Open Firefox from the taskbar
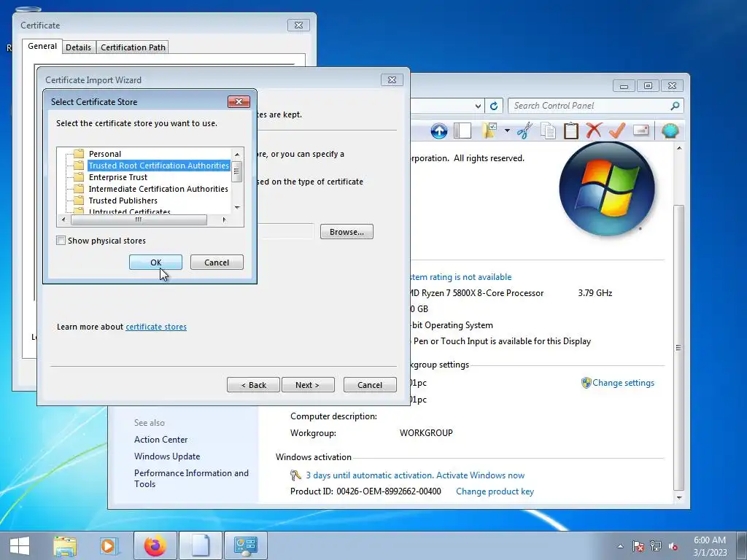The width and height of the screenshot is (747, 560). (x=155, y=545)
